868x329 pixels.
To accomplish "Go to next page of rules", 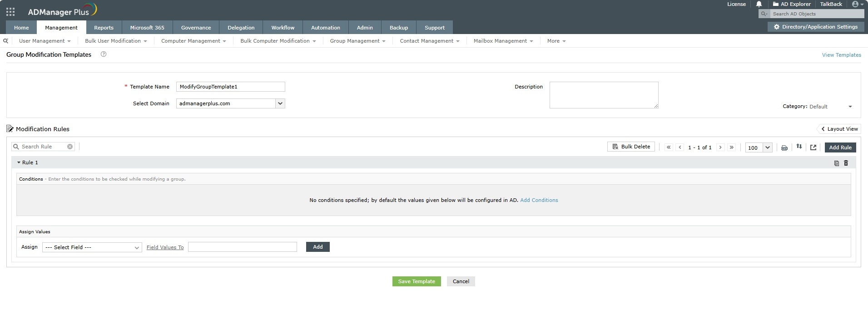I will (x=720, y=147).
